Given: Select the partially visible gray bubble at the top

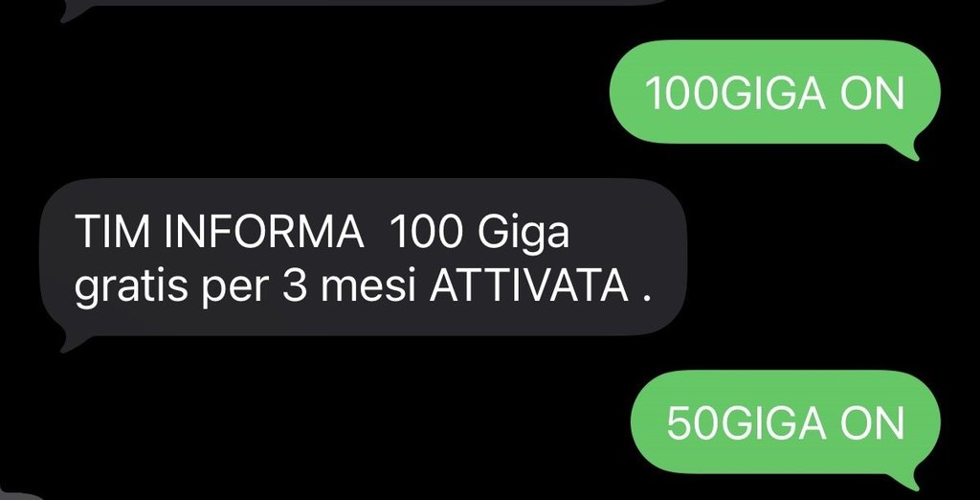Looking at the screenshot, I should pos(365,3).
